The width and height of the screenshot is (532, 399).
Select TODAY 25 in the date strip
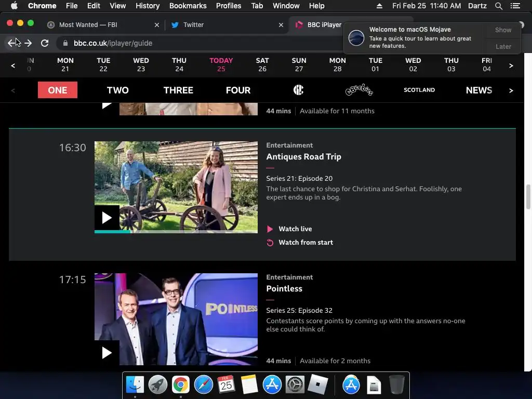[x=221, y=64]
